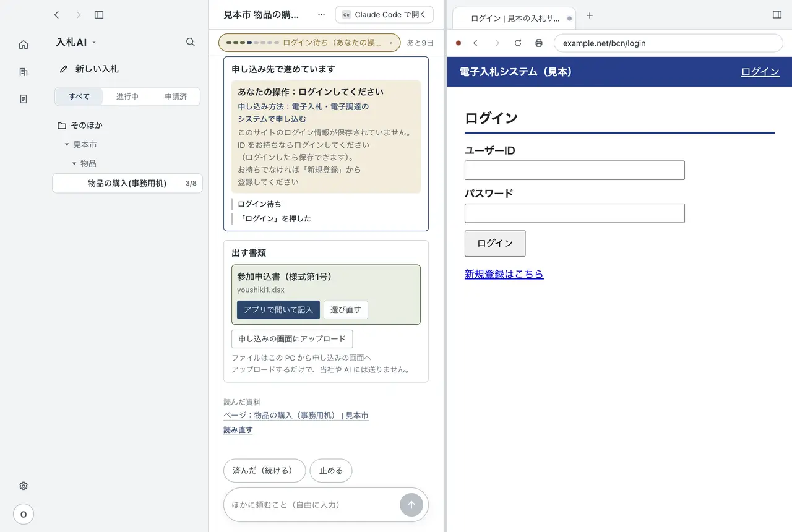Viewport: 792px width, 532px height.
Task: Open search in the 入札AI sidebar
Action: click(x=191, y=42)
